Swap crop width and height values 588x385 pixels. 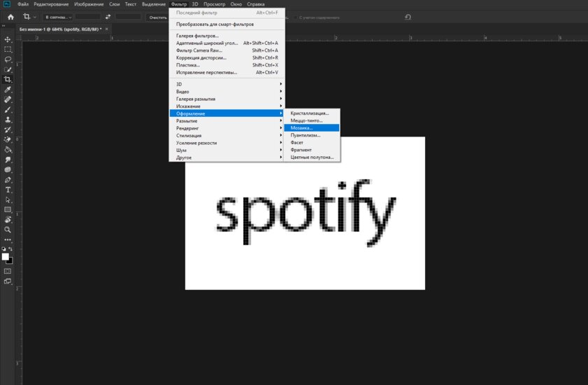(x=108, y=17)
